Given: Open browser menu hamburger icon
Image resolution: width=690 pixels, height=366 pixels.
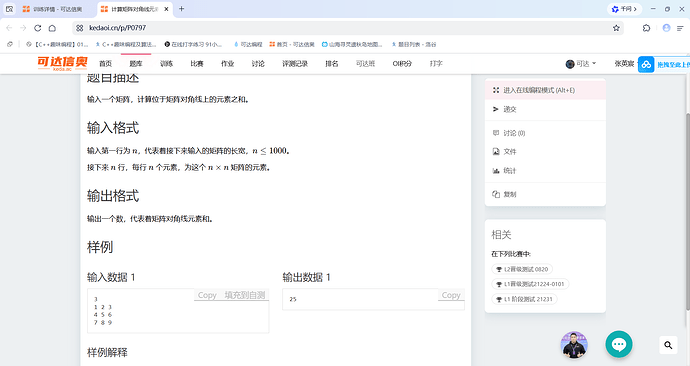Looking at the screenshot, I should click(680, 28).
